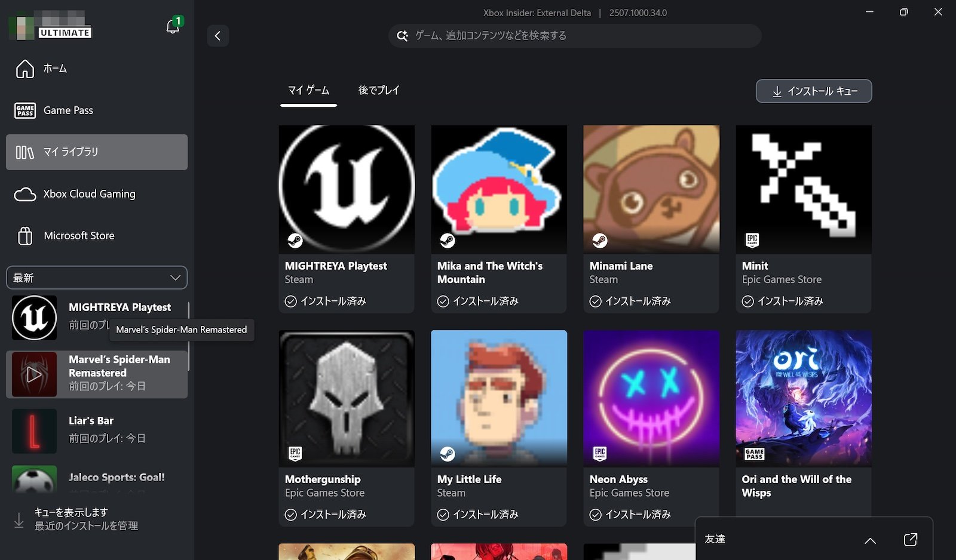Image resolution: width=956 pixels, height=560 pixels.
Task: Open the Mika and The Witch's Mountain cover
Action: click(499, 189)
